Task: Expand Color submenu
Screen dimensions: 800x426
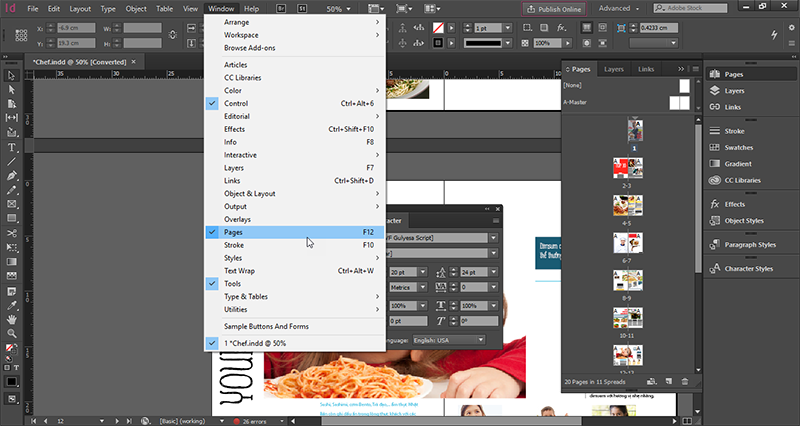Action: 294,90
